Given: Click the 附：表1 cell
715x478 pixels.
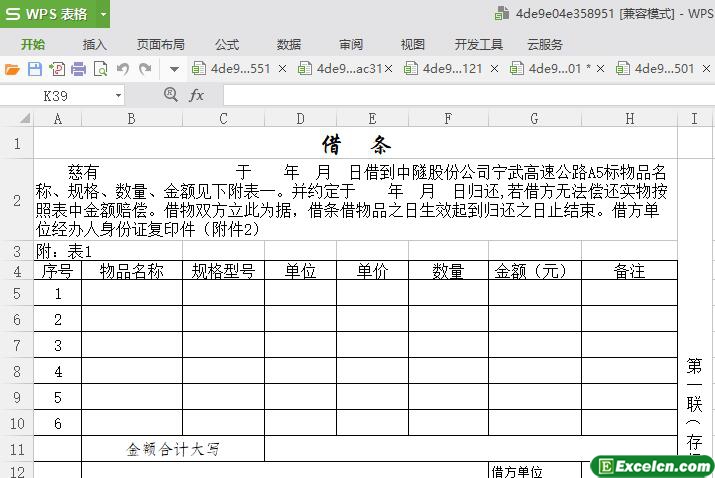Looking at the screenshot, I should point(108,251).
